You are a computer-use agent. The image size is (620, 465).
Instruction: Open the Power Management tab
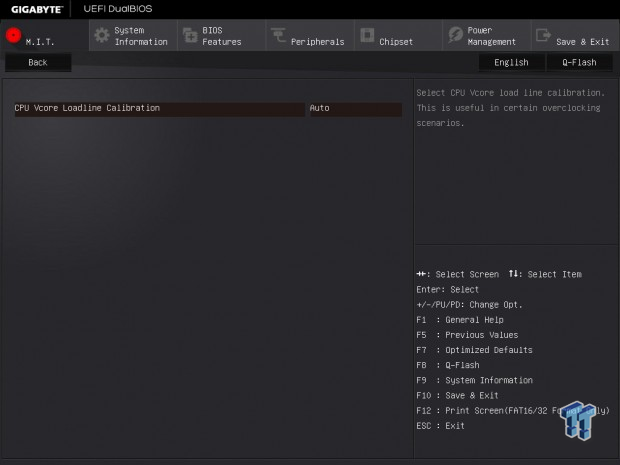486,36
